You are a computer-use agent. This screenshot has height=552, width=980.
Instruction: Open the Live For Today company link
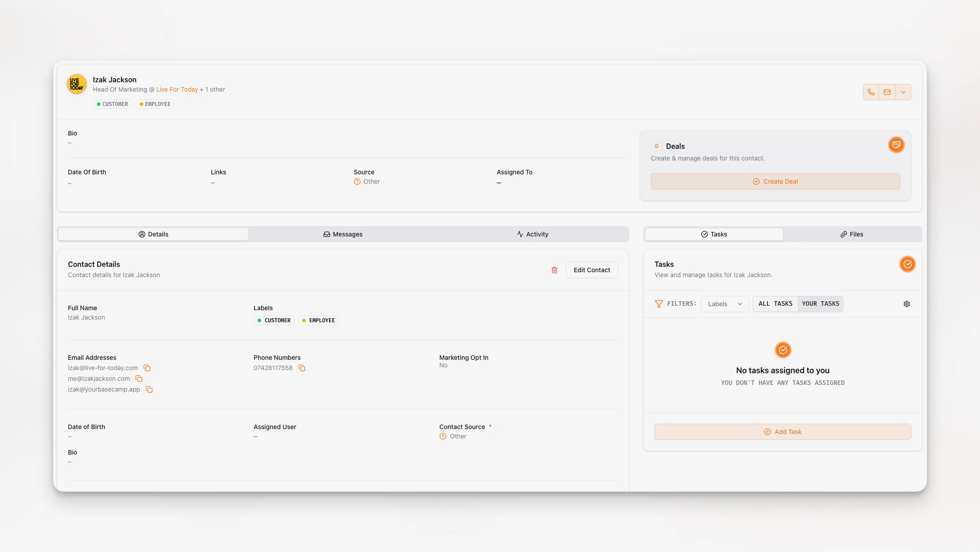[x=177, y=89]
